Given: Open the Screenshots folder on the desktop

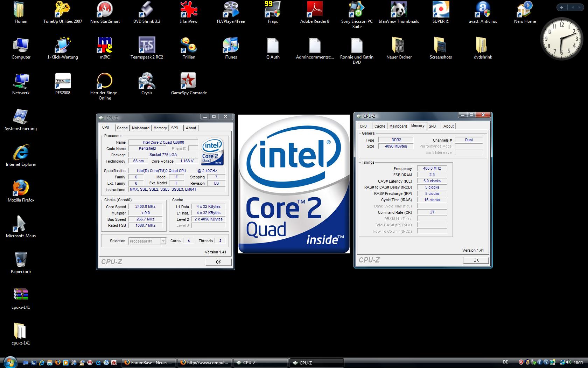Looking at the screenshot, I should click(x=441, y=48).
